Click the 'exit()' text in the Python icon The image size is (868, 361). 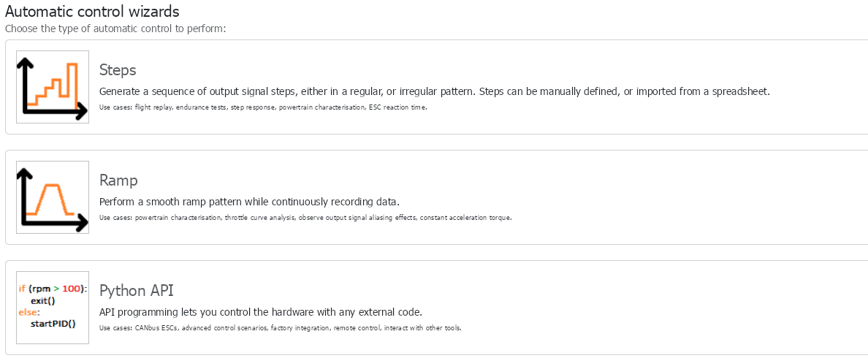coord(43,300)
